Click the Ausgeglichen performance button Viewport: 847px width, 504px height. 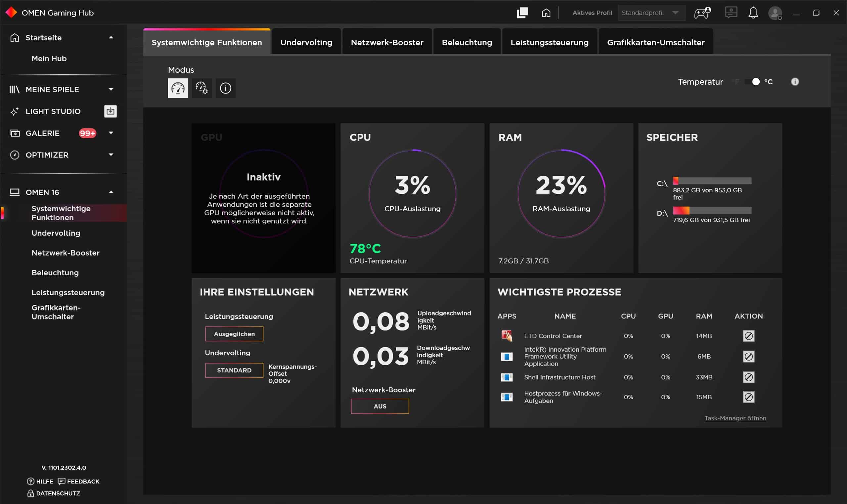[x=234, y=334]
